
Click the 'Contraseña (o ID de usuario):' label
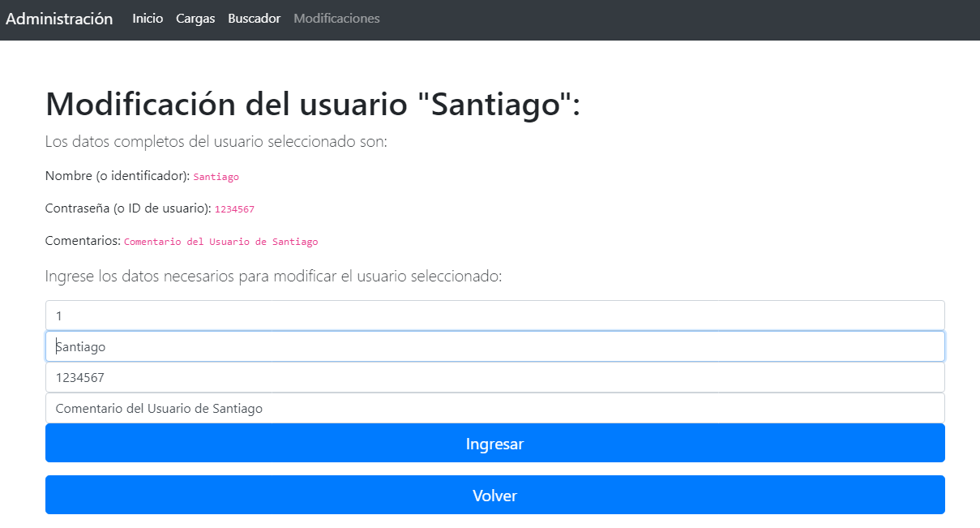pos(126,208)
